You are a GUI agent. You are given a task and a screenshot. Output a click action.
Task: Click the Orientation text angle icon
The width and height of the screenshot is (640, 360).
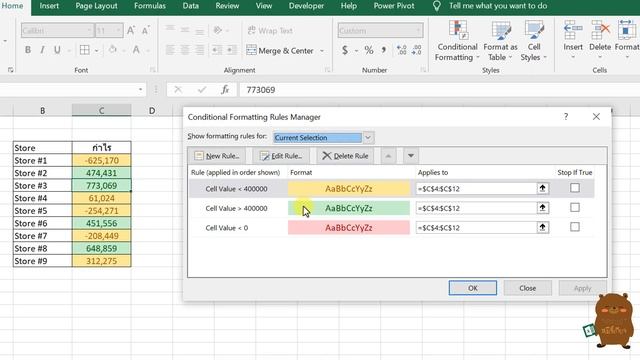coord(218,30)
